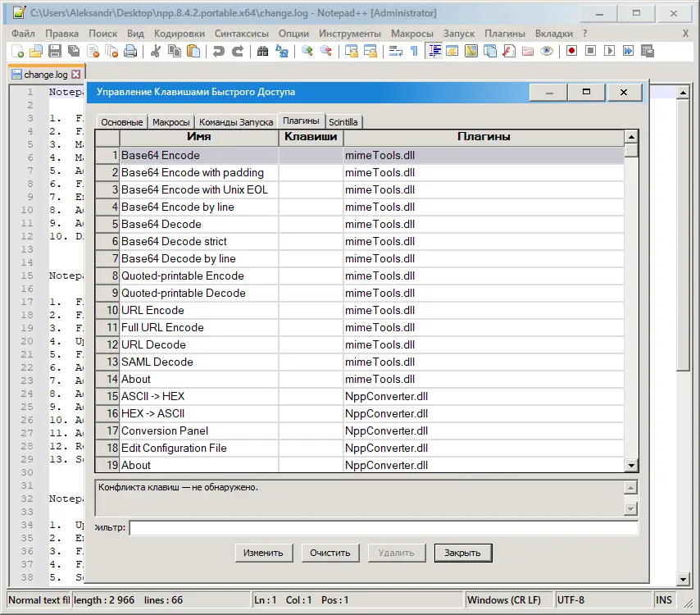The image size is (700, 615).
Task: Click shortcut list scrollbar up arrow
Action: 631,137
